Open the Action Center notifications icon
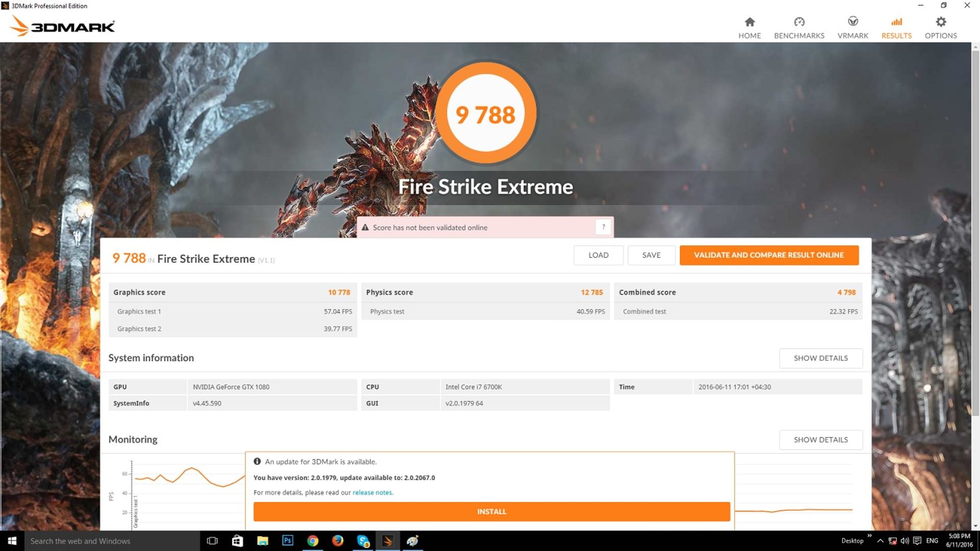The image size is (980, 551). 917,541
